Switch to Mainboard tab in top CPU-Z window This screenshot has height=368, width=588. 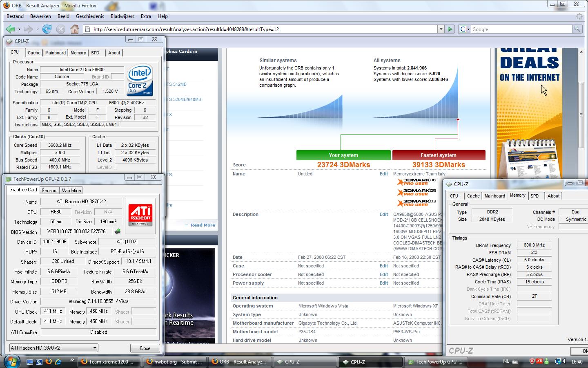click(x=55, y=53)
